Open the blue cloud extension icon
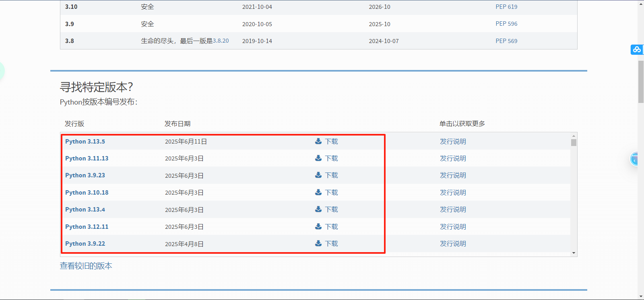 [637, 49]
